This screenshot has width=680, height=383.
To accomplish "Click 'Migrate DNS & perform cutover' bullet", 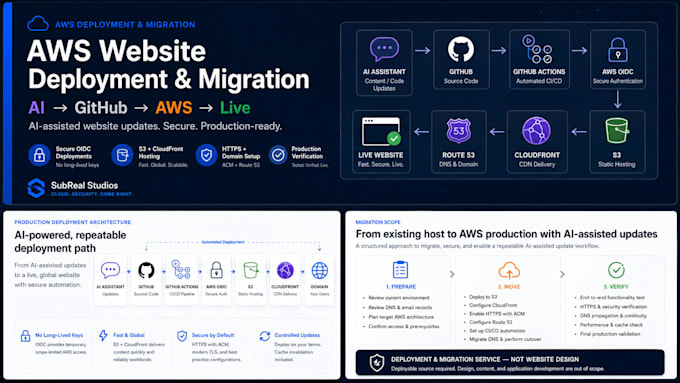I will 505,339.
